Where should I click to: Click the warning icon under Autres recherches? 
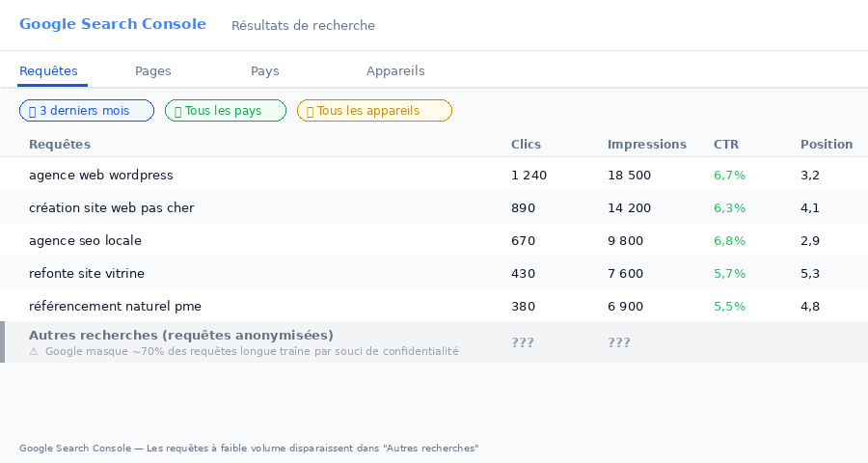pos(34,352)
